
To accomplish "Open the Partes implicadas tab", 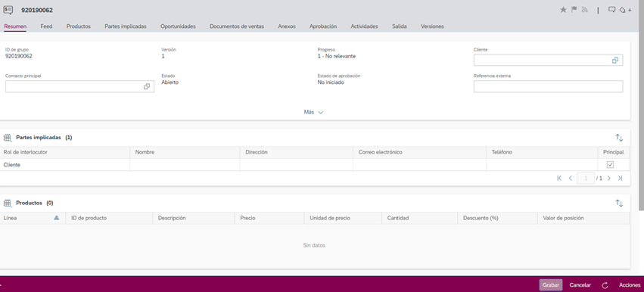I will pos(126,26).
